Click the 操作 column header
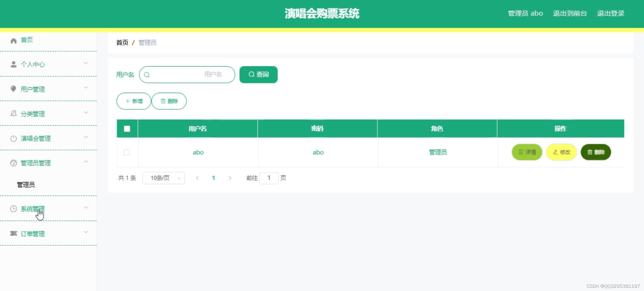The width and height of the screenshot is (644, 291). pyautogui.click(x=561, y=129)
